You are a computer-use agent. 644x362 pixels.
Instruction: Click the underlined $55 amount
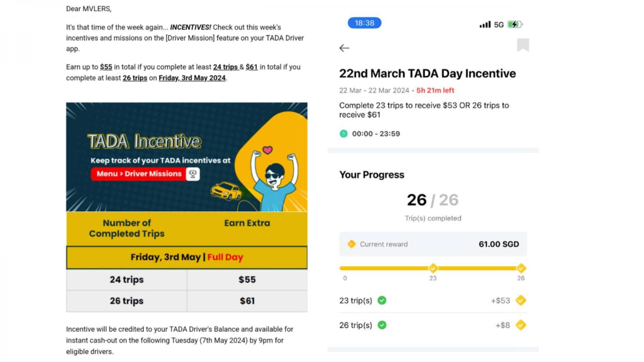[106, 67]
